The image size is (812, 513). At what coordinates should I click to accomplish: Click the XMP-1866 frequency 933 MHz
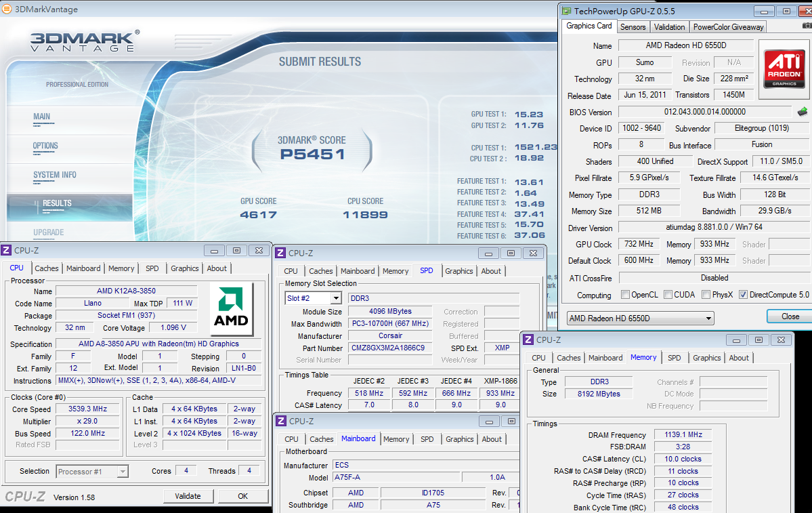[500, 393]
